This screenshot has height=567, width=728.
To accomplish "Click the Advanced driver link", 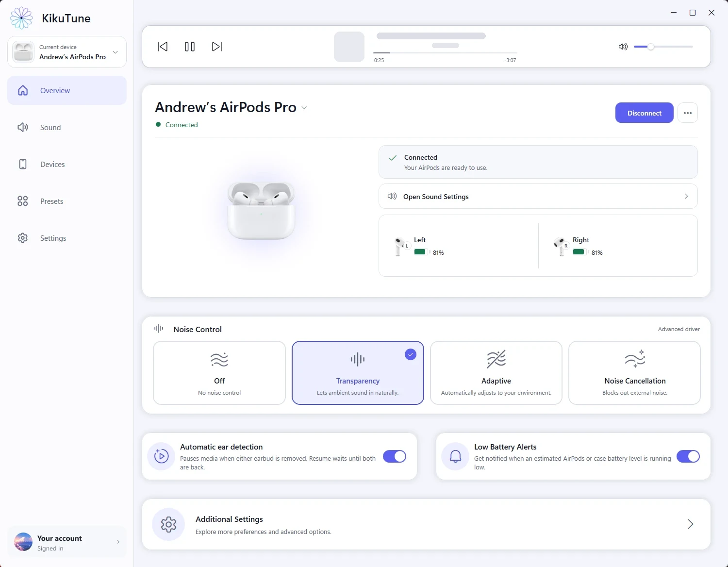I will [679, 329].
